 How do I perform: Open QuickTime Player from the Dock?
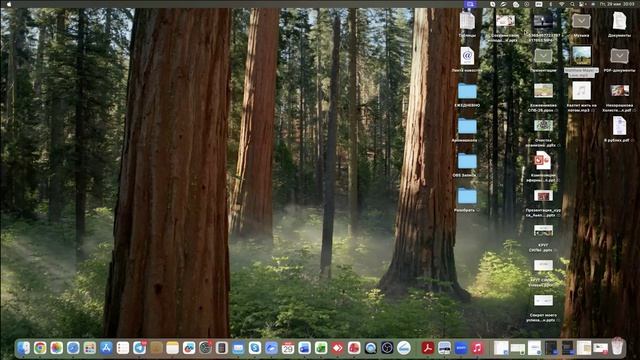point(371,348)
